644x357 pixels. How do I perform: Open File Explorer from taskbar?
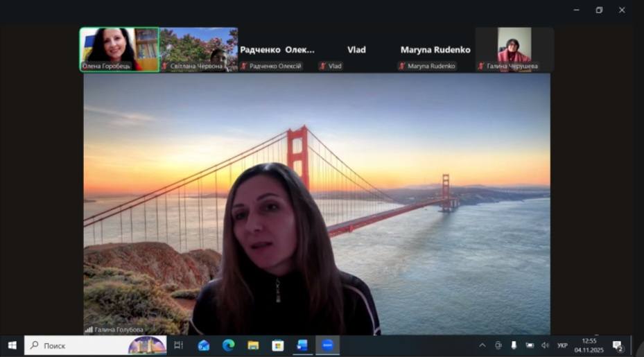tap(253, 345)
